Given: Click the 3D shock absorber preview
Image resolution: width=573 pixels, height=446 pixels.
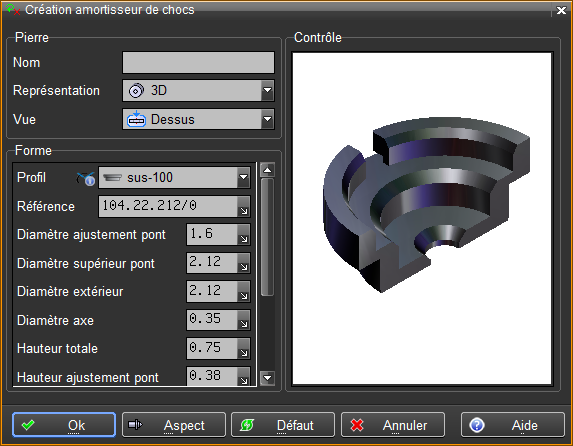Looking at the screenshot, I should click(422, 219).
